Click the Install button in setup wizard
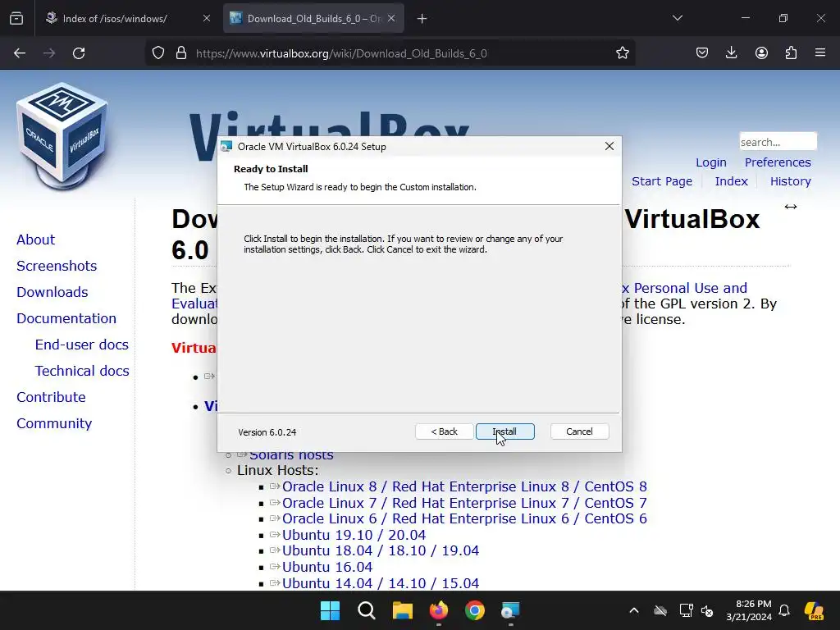 [x=504, y=431]
